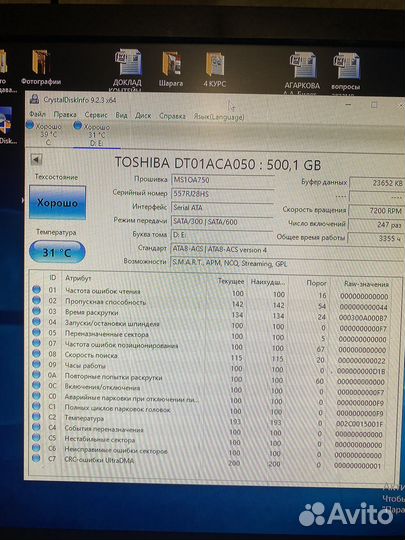Click the Порог column header

(316, 283)
